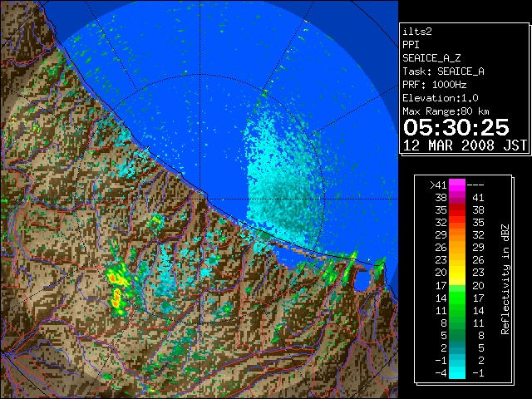Click the 'PRF: 1000Hz' line
The width and height of the screenshot is (532, 399).
(435, 85)
